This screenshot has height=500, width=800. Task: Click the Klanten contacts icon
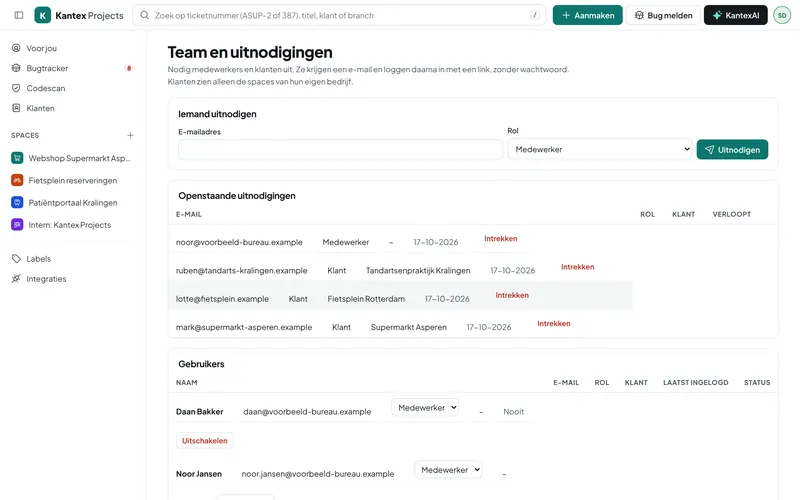click(x=16, y=108)
